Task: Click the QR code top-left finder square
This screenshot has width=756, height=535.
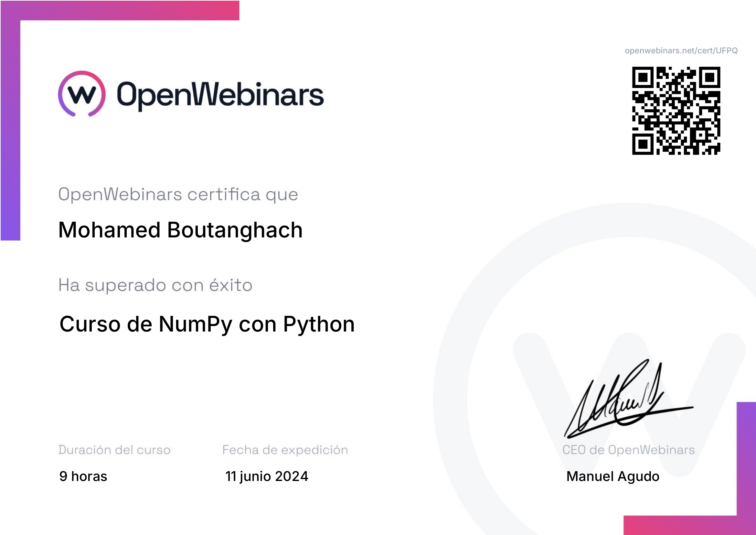Action: coord(643,77)
